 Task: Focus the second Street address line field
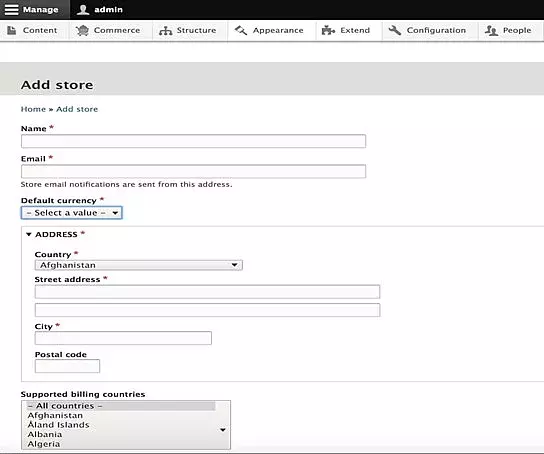click(x=207, y=310)
